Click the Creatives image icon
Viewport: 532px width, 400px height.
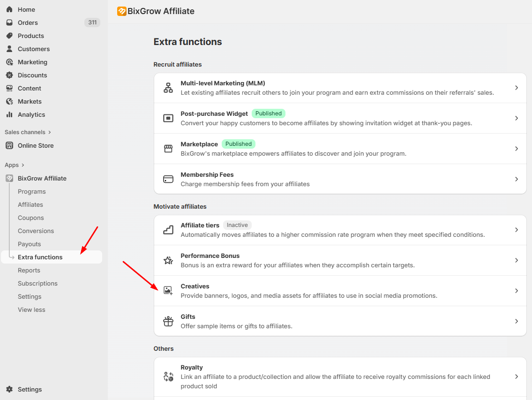click(168, 291)
